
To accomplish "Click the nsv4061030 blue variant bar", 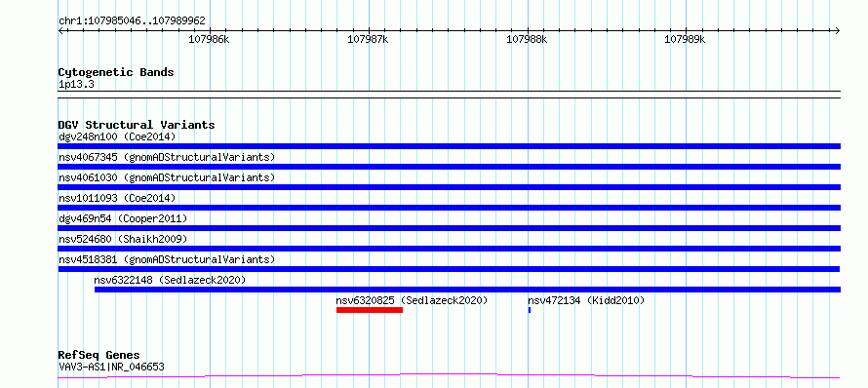I will (449, 187).
